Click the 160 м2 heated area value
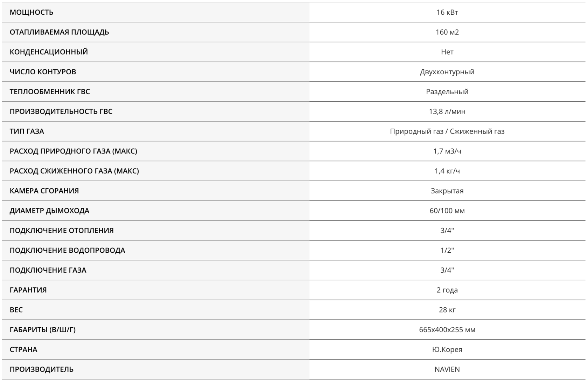Image resolution: width=588 pixels, height=382 pixels. click(447, 32)
